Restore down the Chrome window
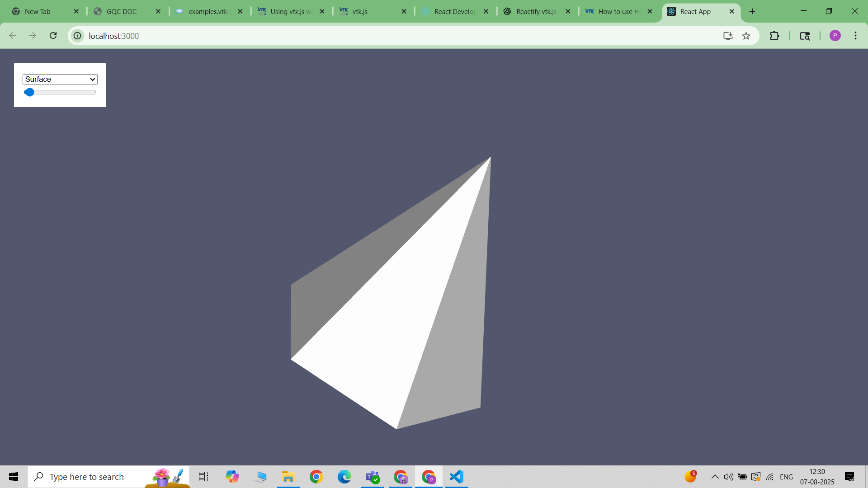This screenshot has width=868, height=488. (829, 11)
